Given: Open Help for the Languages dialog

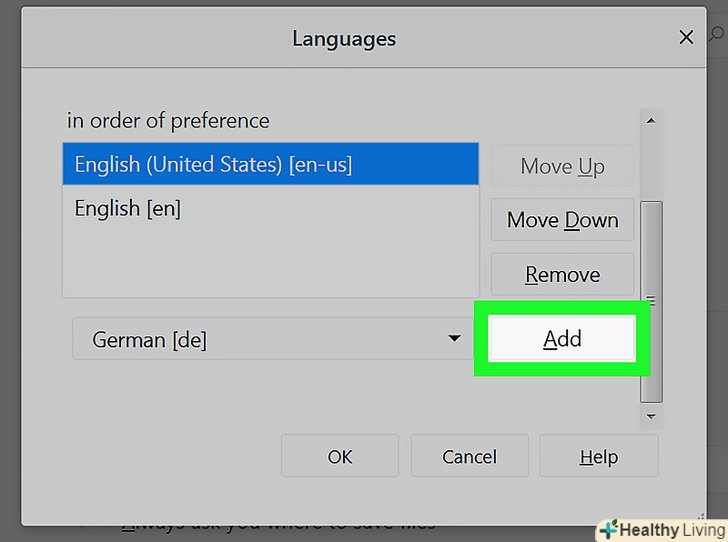Looking at the screenshot, I should coord(598,456).
